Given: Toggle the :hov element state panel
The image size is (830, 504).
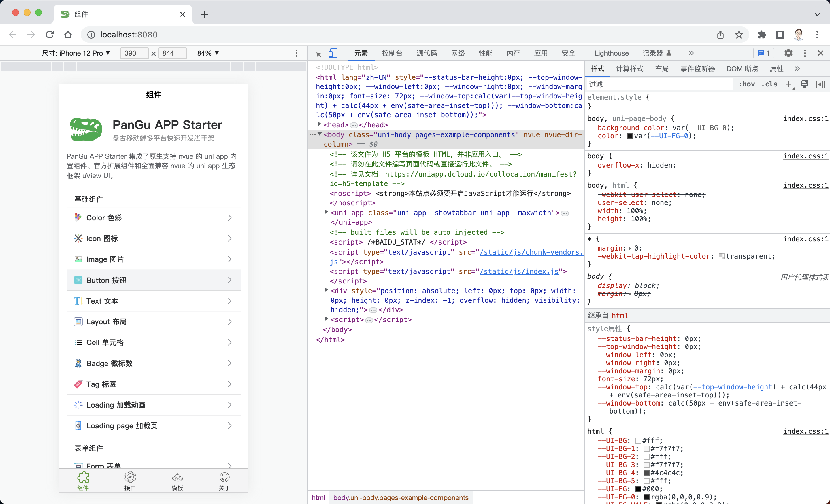Looking at the screenshot, I should point(746,84).
